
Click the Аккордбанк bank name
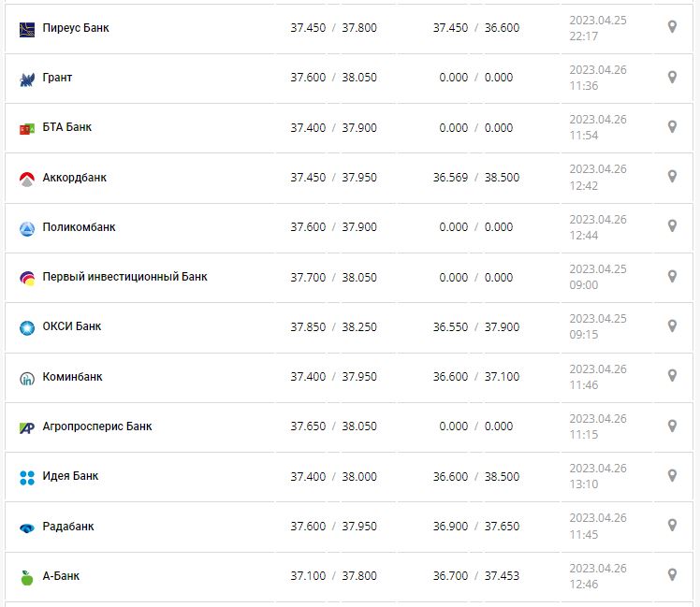click(75, 178)
